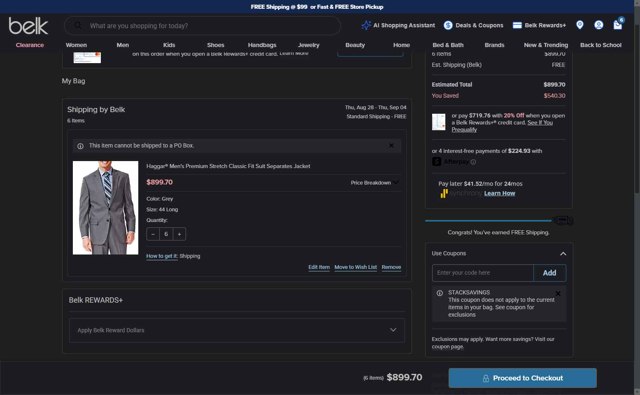Click the Haggar suit jacket title

(228, 166)
